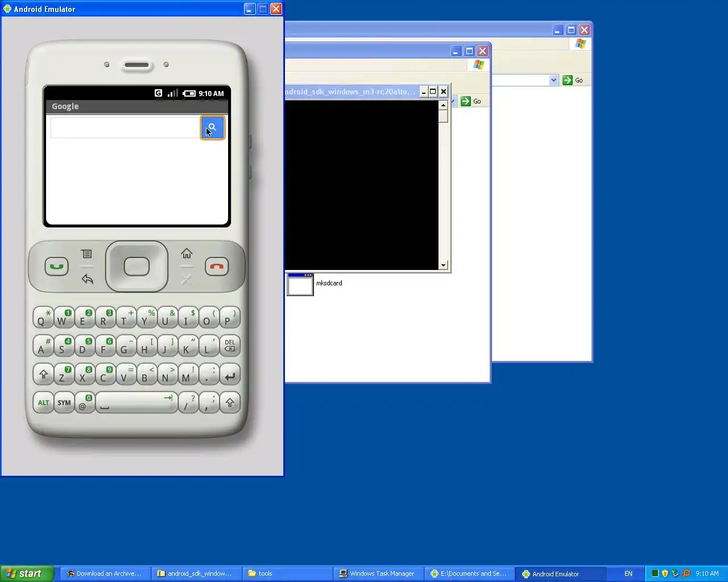This screenshot has height=582, width=728.
Task: Open the Windows start menu
Action: (27, 573)
